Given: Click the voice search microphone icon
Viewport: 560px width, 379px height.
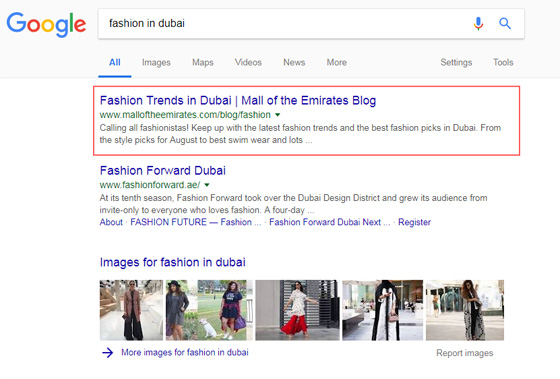Looking at the screenshot, I should tap(478, 24).
